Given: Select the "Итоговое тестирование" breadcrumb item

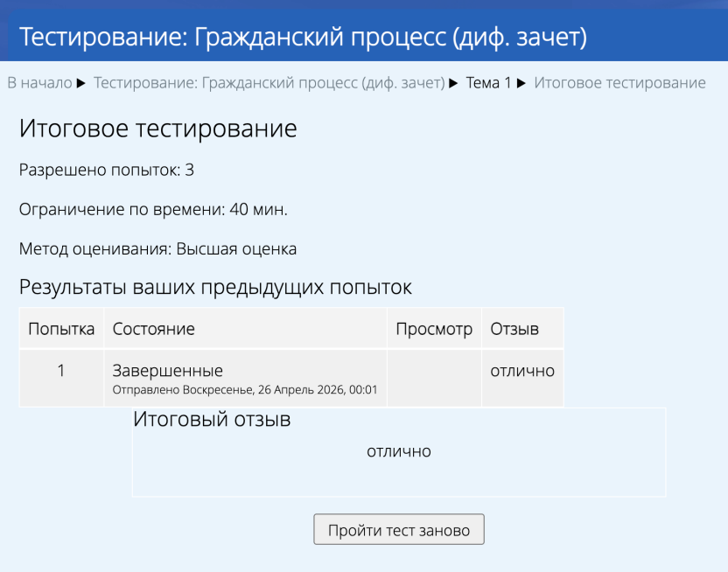Looking at the screenshot, I should click(619, 83).
